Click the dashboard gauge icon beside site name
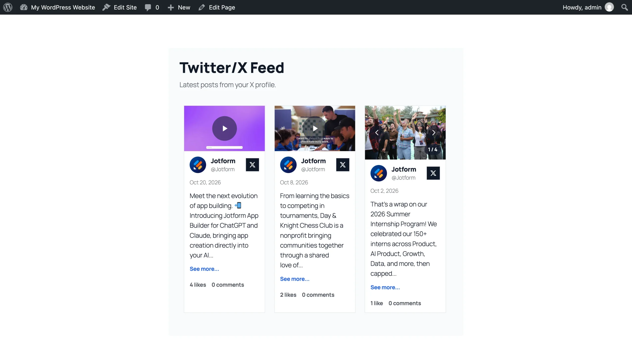The image size is (632, 364). coord(24,7)
